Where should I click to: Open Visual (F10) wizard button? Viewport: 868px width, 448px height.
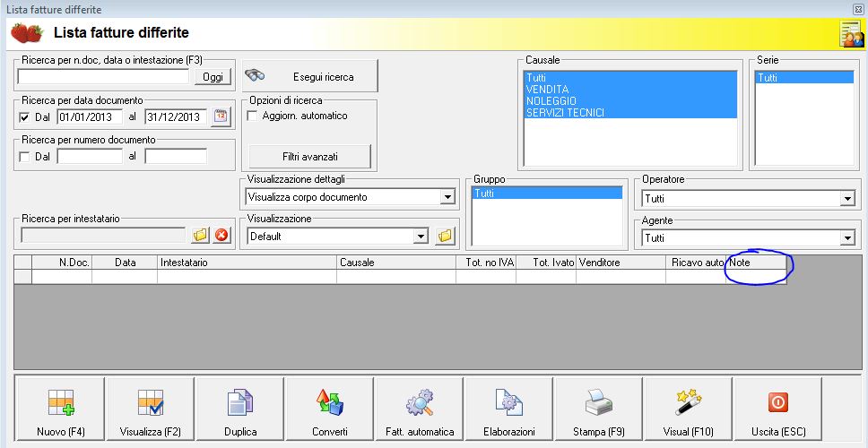click(689, 409)
